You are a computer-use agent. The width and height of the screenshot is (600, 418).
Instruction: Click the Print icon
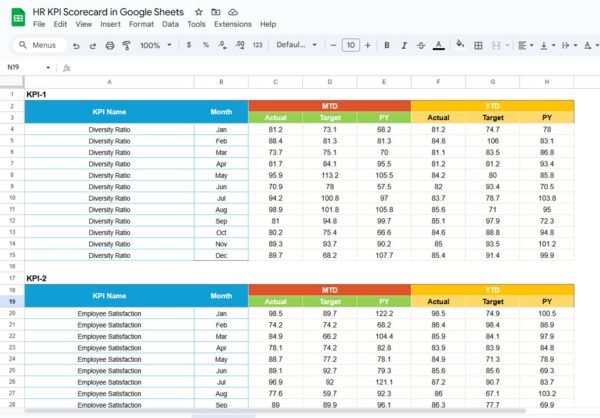(109, 45)
